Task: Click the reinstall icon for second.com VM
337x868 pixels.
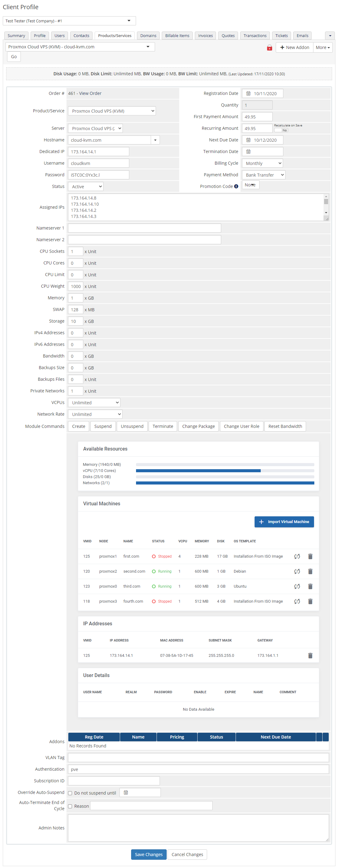Action: [297, 571]
